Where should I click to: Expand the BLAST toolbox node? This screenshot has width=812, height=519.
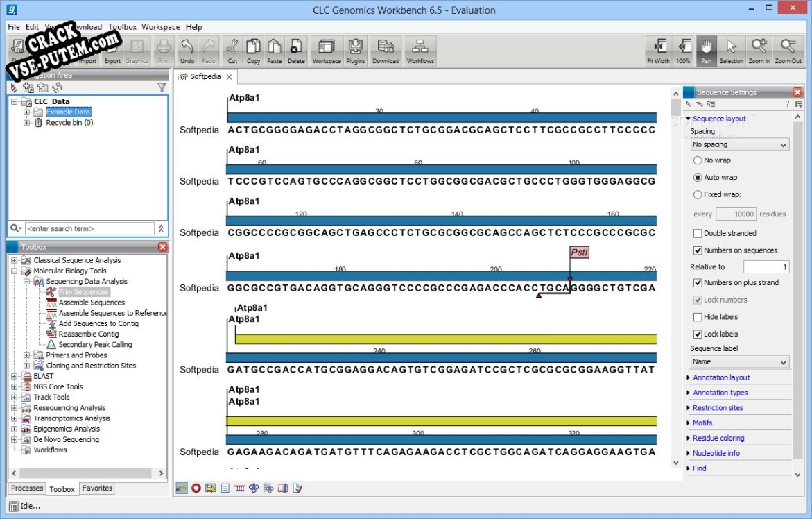click(14, 376)
